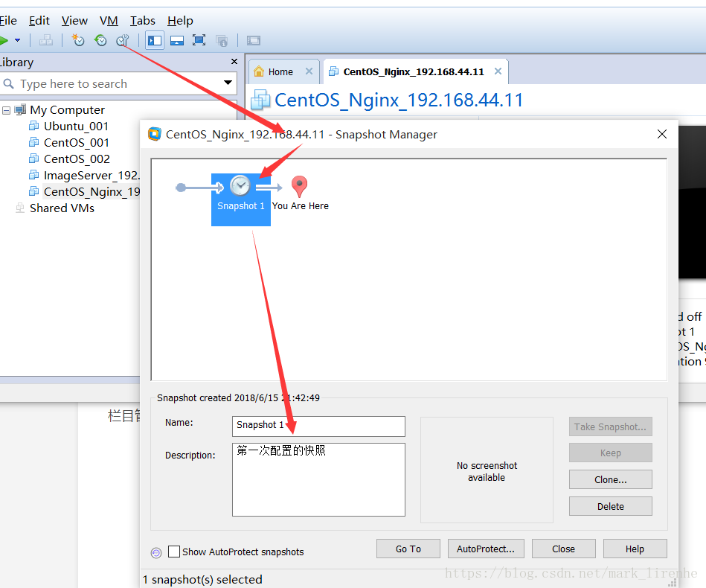Click the No screenshot available preview

point(487,470)
